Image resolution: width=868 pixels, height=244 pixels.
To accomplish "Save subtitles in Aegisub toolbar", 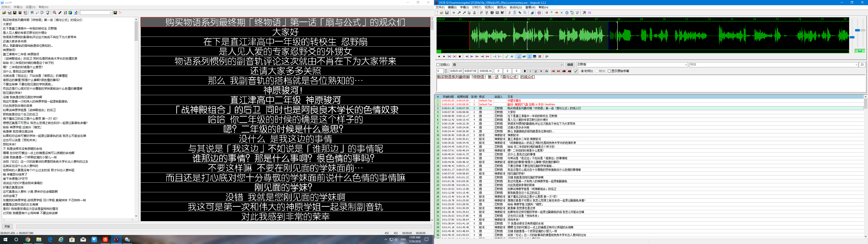I will coord(447,13).
